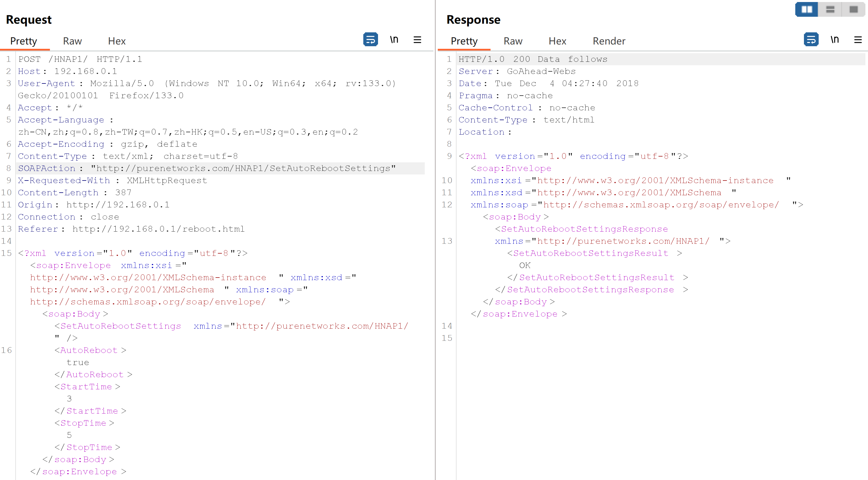The width and height of the screenshot is (868, 480).
Task: Click the Connection close header
Action: tap(68, 217)
